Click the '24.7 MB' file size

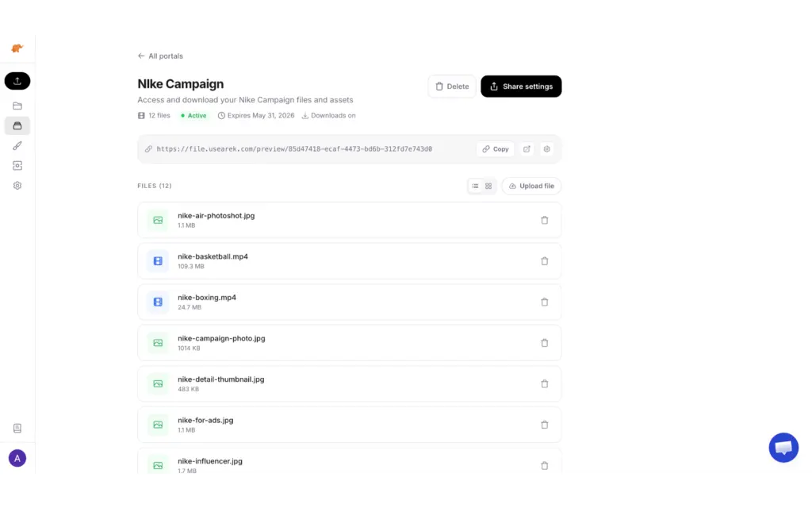click(x=189, y=307)
